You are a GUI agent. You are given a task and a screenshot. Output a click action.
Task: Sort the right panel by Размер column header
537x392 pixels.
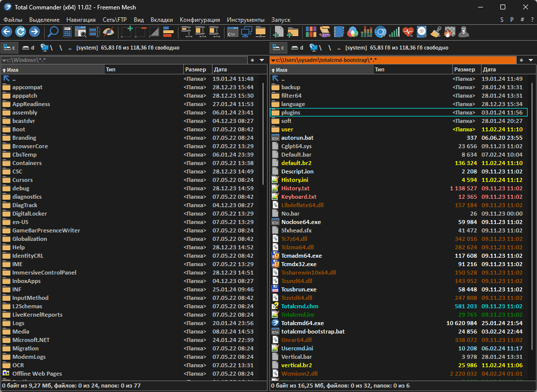click(465, 70)
